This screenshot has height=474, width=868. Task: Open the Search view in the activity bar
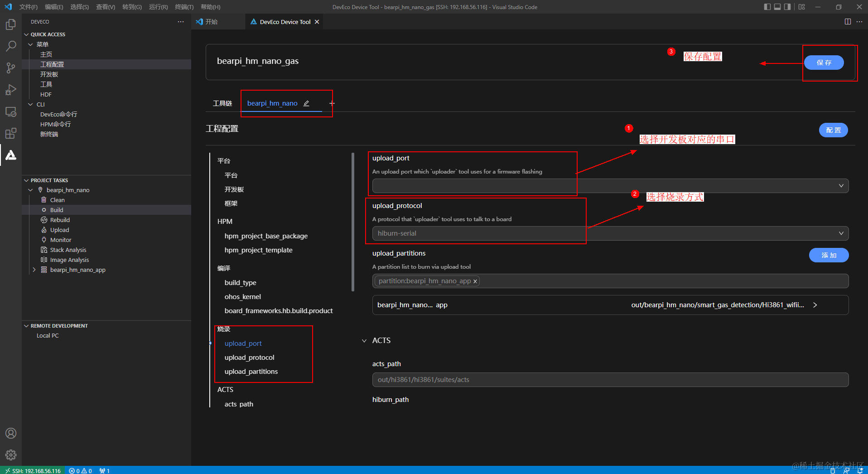11,46
